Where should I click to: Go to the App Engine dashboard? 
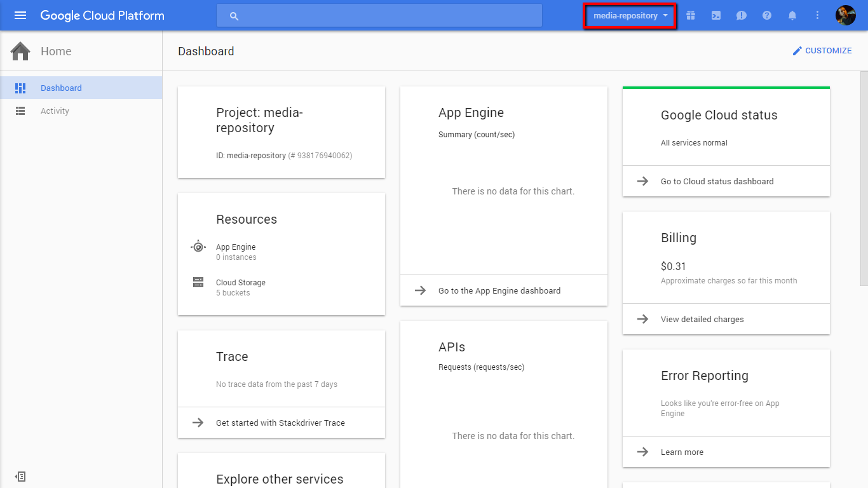[499, 291]
